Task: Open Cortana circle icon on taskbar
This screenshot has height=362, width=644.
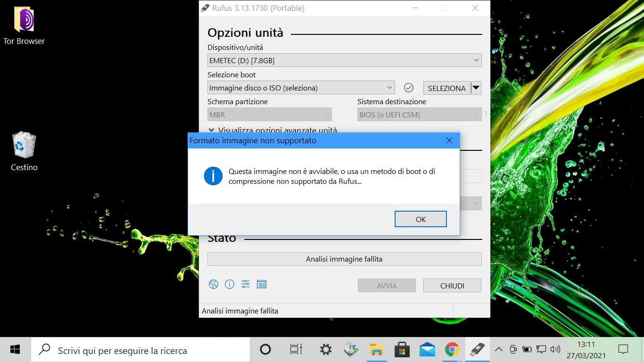Action: click(x=265, y=350)
